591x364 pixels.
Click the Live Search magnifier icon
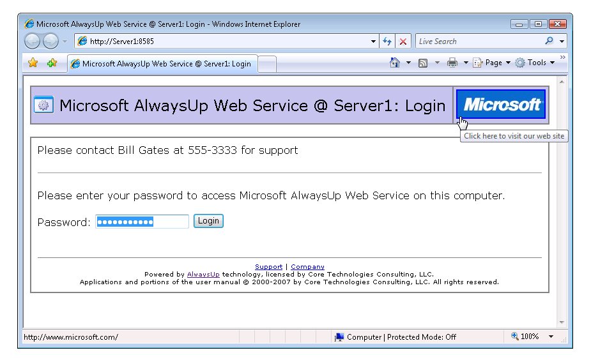[549, 41]
